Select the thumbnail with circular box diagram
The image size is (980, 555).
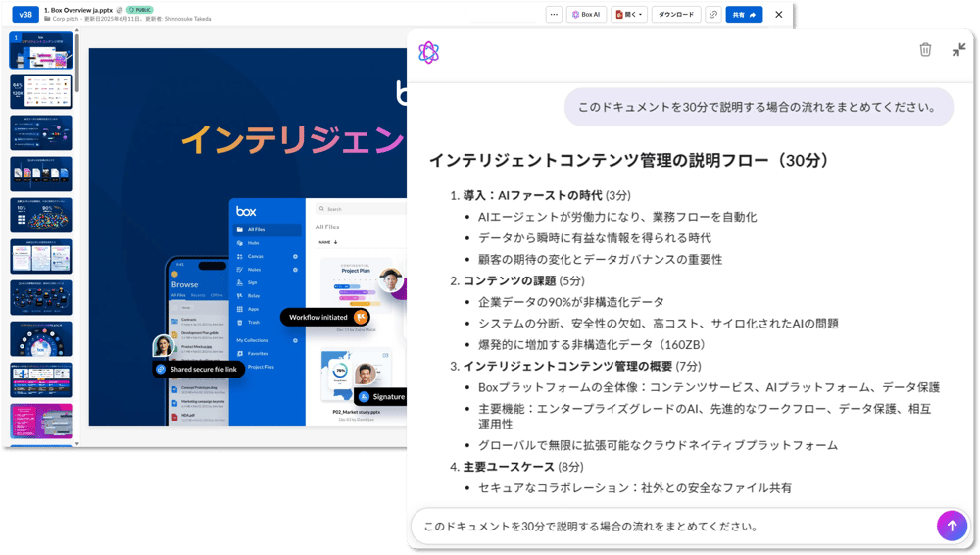pos(40,338)
